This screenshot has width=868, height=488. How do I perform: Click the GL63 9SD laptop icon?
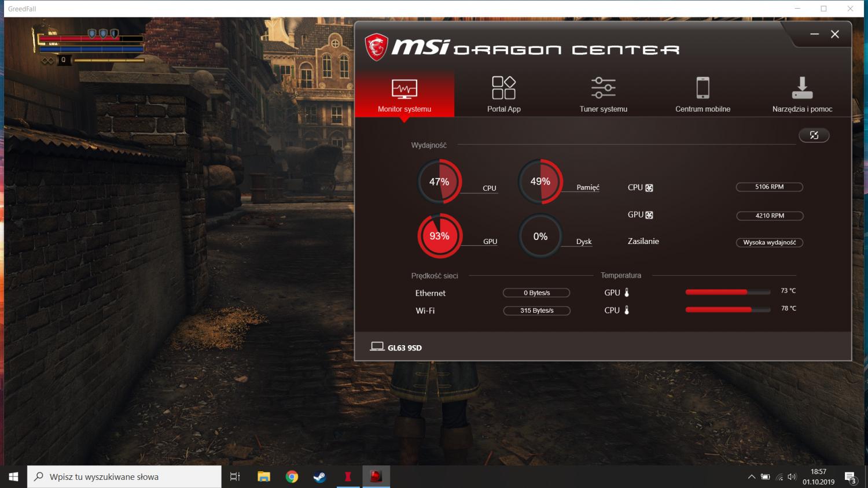pos(377,347)
